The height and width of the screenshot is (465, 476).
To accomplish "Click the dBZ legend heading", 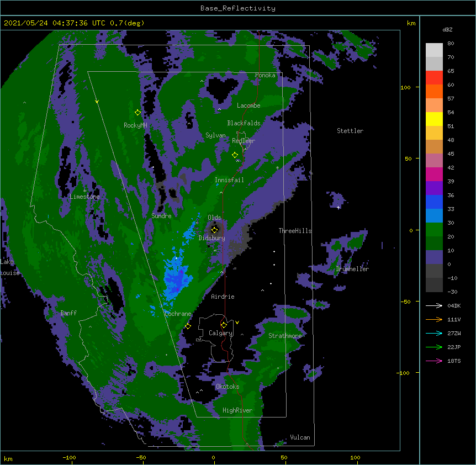I will point(447,29).
